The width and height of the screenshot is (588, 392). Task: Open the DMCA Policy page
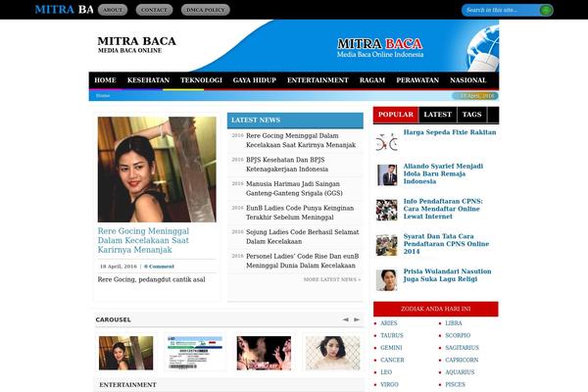(206, 10)
